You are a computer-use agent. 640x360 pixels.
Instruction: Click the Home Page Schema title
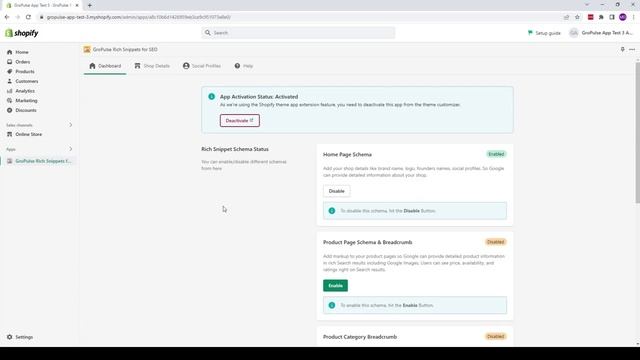[347, 155]
